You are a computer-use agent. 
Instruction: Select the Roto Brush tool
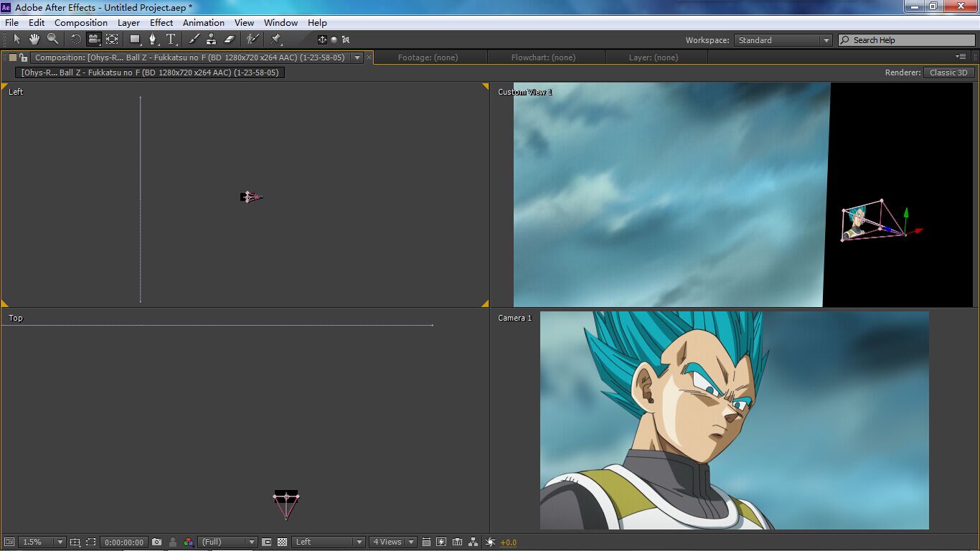click(253, 39)
